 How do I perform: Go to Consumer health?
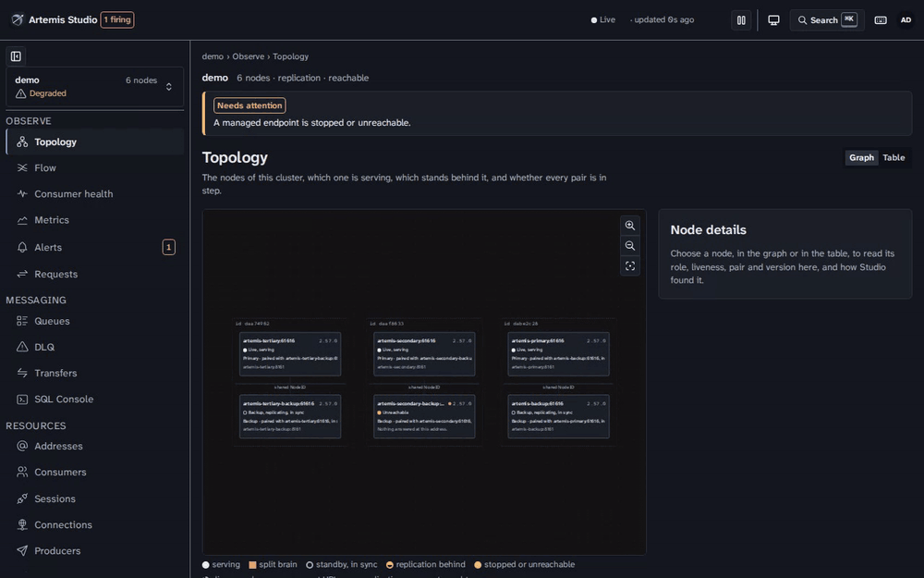(95, 194)
